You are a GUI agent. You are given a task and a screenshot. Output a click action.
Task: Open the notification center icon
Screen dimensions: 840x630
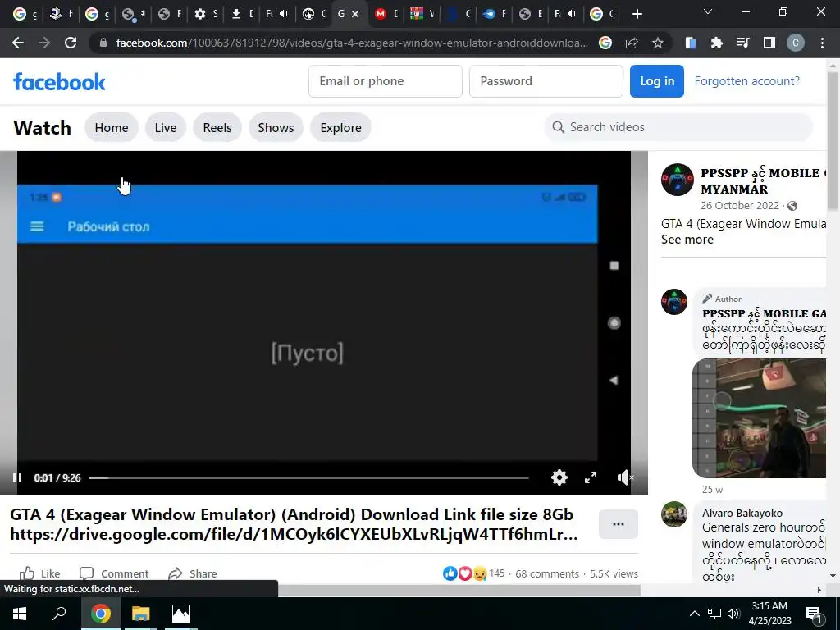coord(814,614)
